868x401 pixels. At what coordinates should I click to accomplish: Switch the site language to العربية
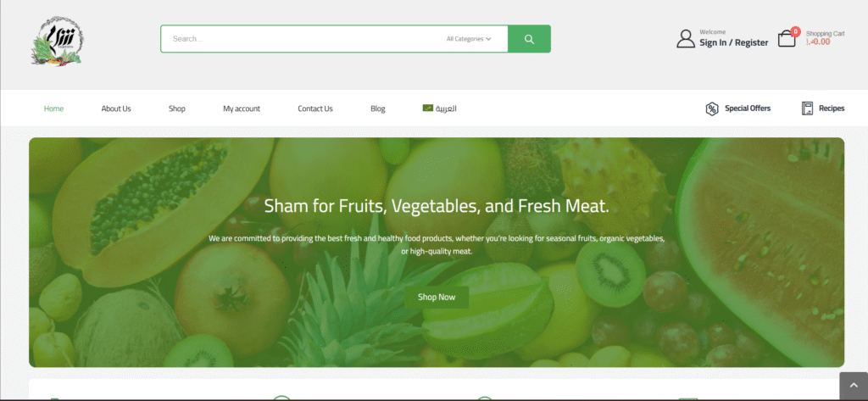(x=446, y=108)
